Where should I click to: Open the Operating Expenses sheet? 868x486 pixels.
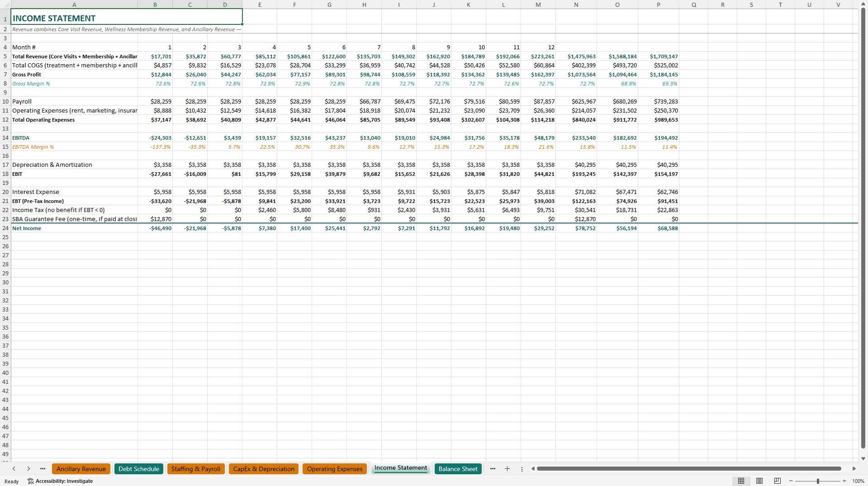click(x=335, y=469)
